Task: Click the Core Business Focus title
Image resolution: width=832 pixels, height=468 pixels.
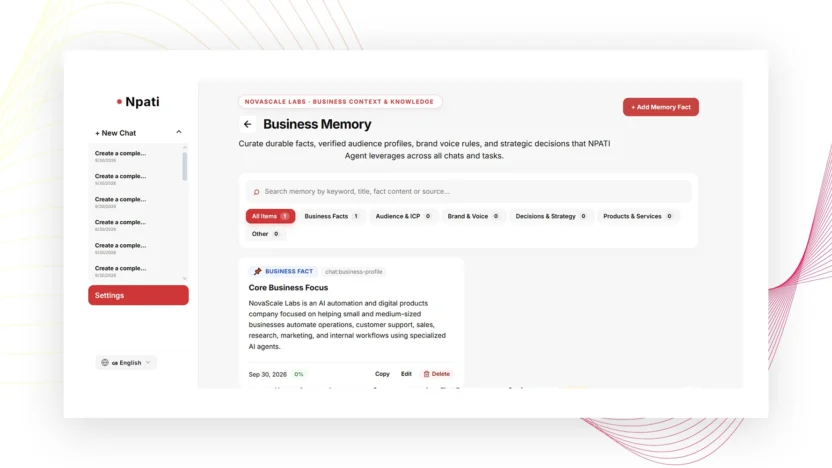Action: tap(288, 288)
